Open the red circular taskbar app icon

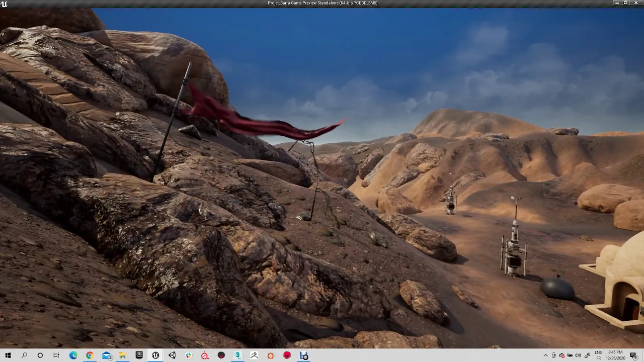(x=287, y=355)
